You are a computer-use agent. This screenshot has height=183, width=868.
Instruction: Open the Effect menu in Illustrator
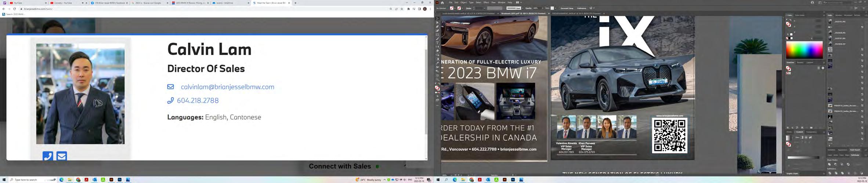point(486,3)
